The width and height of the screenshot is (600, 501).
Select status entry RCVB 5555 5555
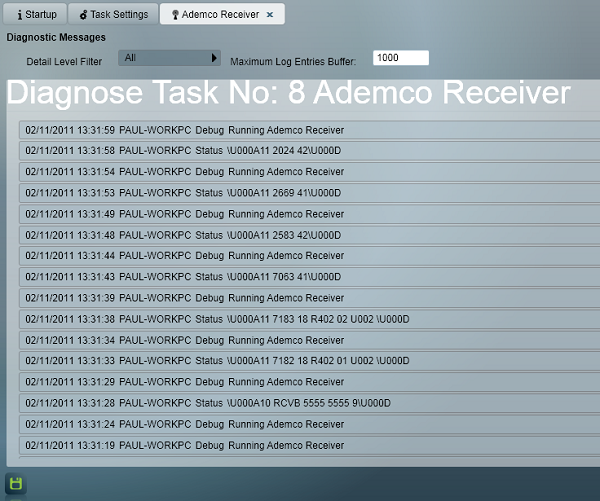(309, 403)
